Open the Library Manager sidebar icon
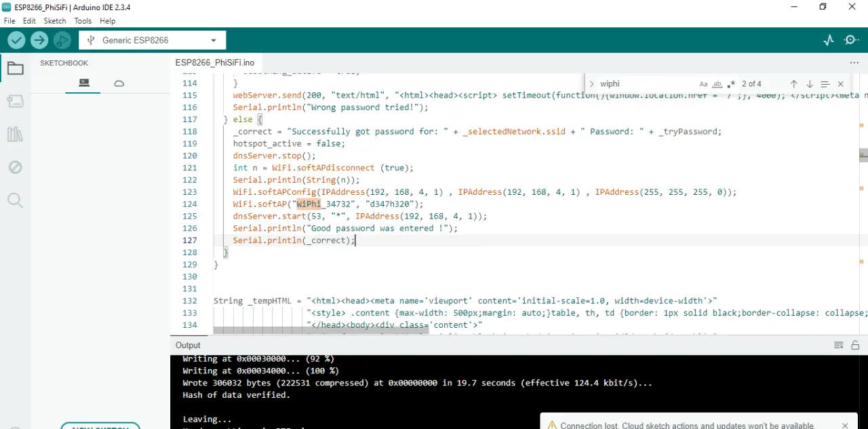 (x=15, y=134)
